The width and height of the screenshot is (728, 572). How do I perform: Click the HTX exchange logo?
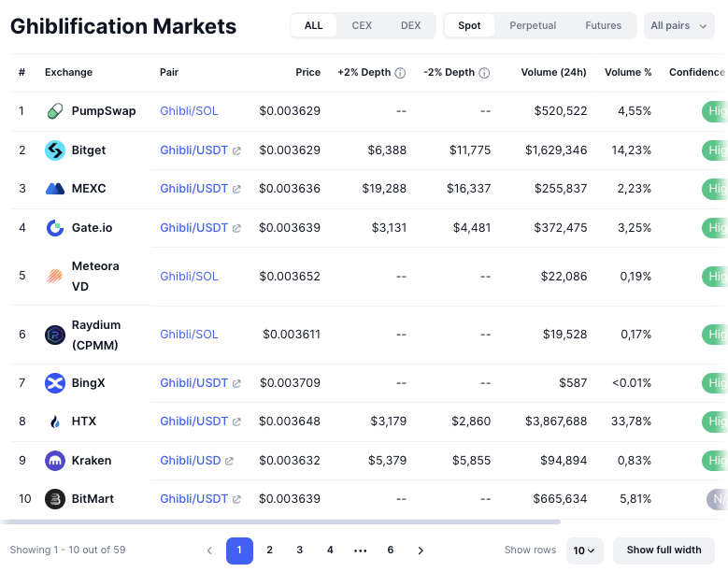tap(55, 422)
